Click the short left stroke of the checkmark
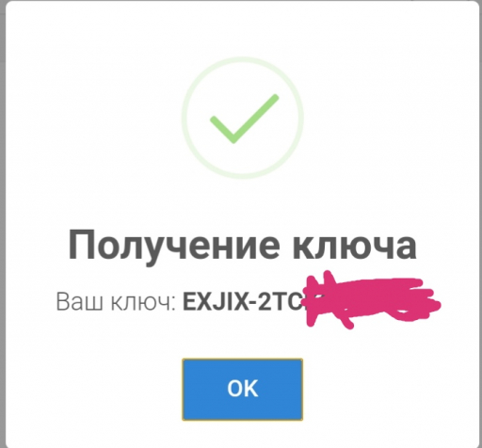 click(x=222, y=130)
